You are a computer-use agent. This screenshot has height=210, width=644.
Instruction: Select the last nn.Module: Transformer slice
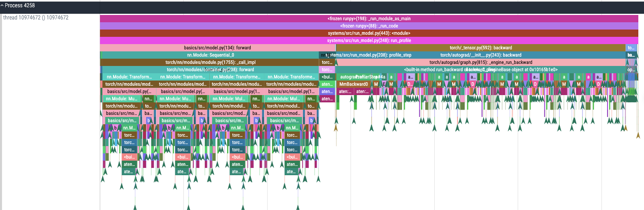pos(291,77)
